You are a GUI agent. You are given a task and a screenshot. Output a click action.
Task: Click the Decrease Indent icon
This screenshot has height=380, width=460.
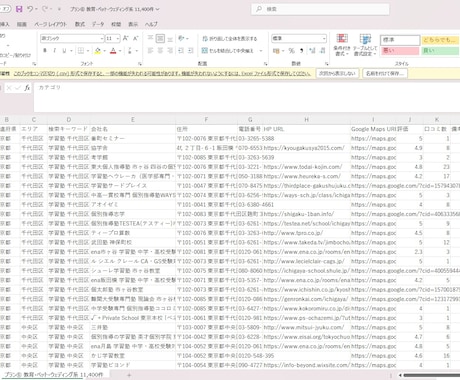[x=181, y=51]
